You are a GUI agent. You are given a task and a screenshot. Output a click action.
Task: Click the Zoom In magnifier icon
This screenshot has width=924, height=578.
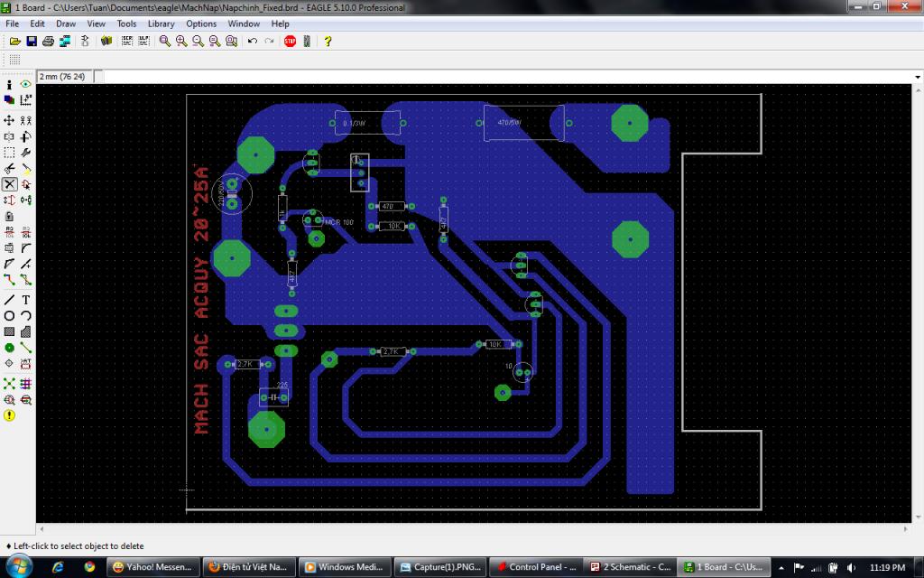coord(181,42)
